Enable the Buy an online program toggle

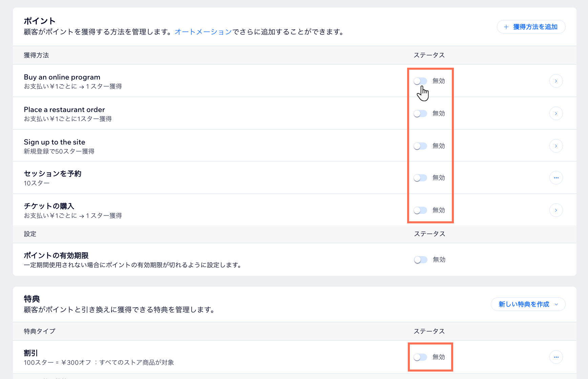tap(420, 81)
